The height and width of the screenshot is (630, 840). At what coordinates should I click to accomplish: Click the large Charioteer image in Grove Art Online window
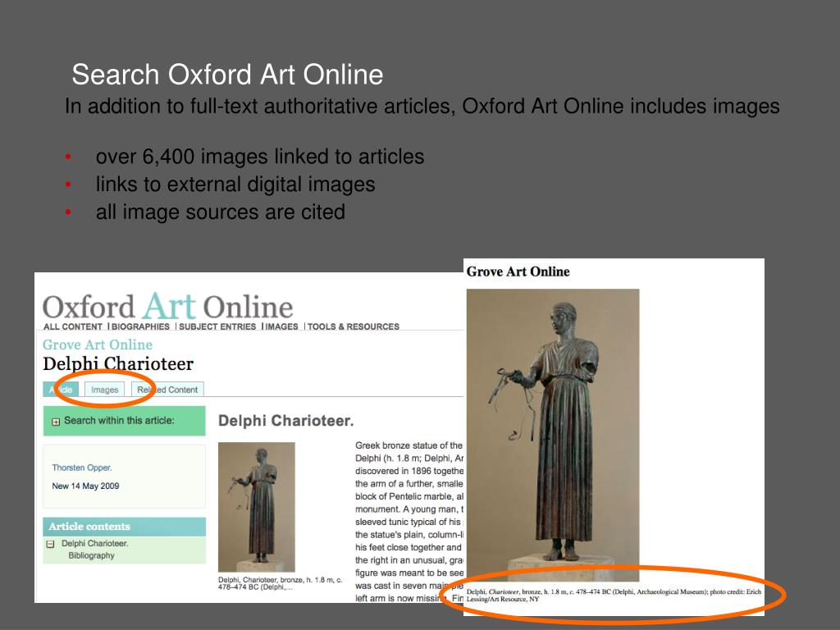point(553,435)
